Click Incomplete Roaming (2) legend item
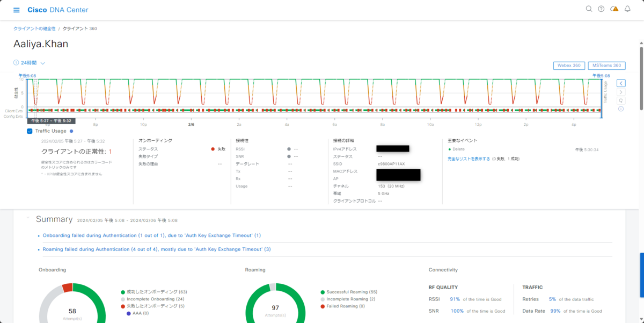Screen dimensions: 644x323 (347, 299)
